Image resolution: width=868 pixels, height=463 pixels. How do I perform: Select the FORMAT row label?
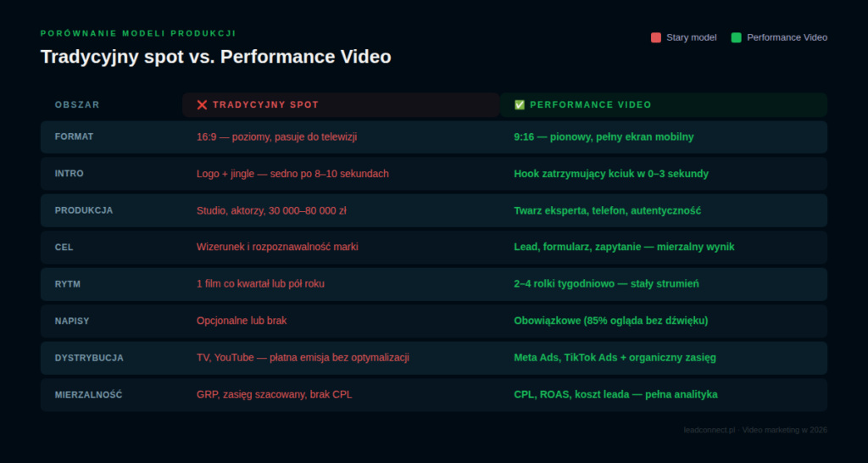(x=74, y=137)
